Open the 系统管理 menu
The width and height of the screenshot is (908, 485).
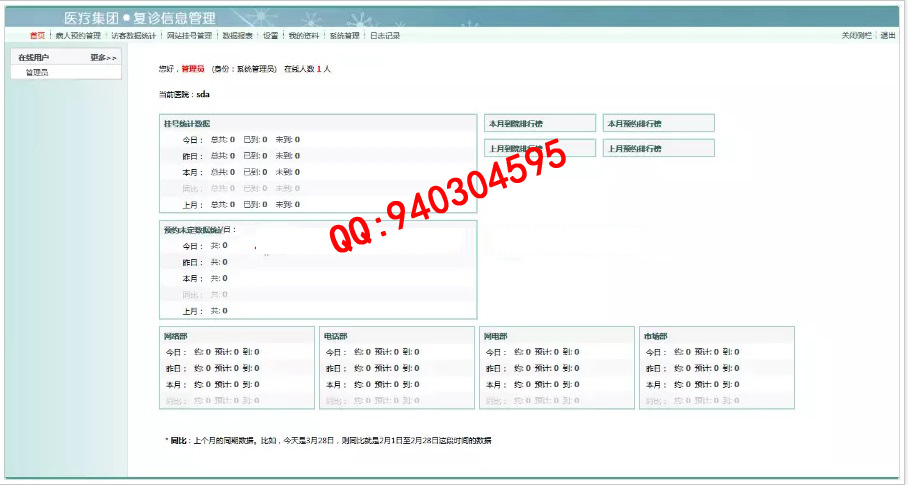click(344, 35)
